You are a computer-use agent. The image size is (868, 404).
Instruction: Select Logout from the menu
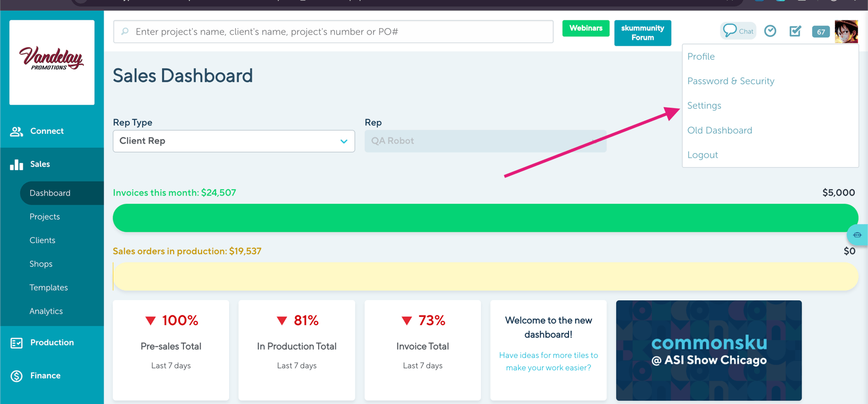pyautogui.click(x=703, y=155)
